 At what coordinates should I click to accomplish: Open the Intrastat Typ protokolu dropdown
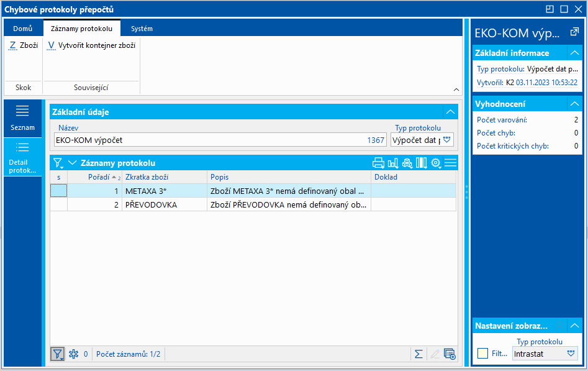(571, 354)
